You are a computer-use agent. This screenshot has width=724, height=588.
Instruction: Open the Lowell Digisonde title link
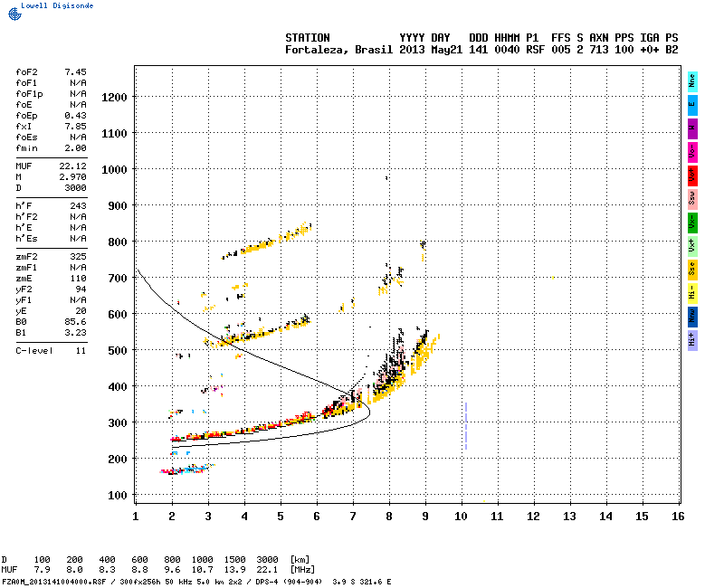coord(57,5)
